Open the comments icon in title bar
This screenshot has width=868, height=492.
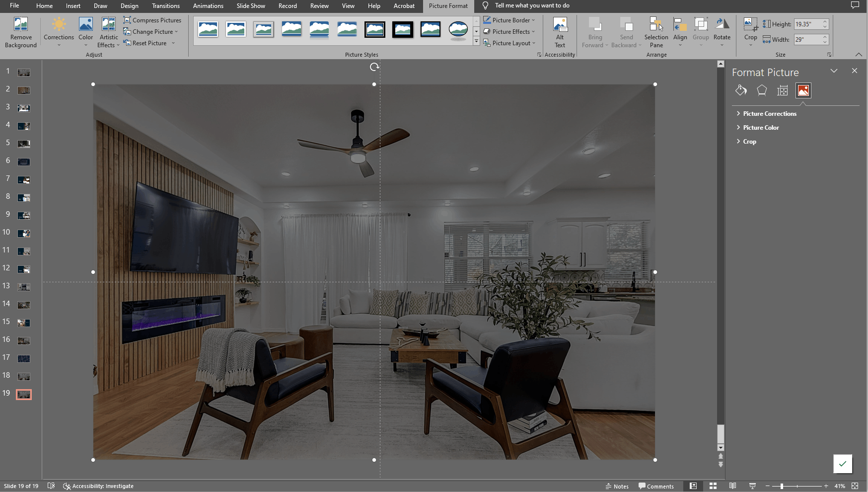(855, 5)
